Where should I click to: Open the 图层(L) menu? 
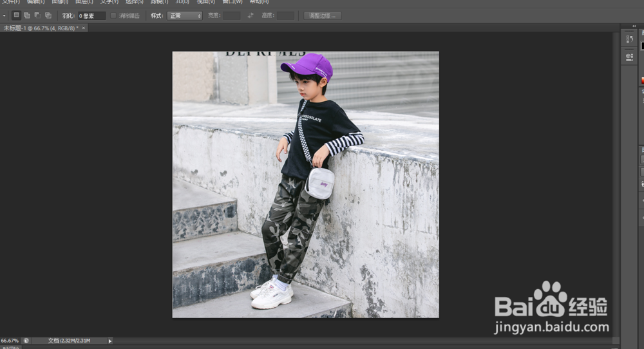click(x=84, y=2)
